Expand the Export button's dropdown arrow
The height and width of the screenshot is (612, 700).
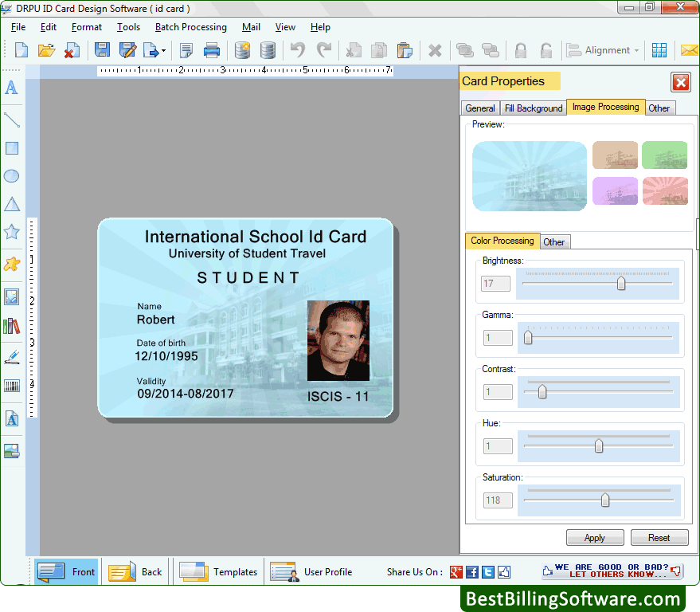click(162, 49)
